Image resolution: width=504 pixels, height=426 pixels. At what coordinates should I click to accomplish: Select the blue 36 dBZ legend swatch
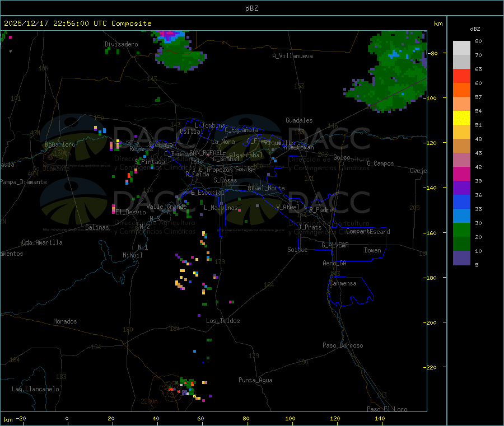tap(461, 202)
